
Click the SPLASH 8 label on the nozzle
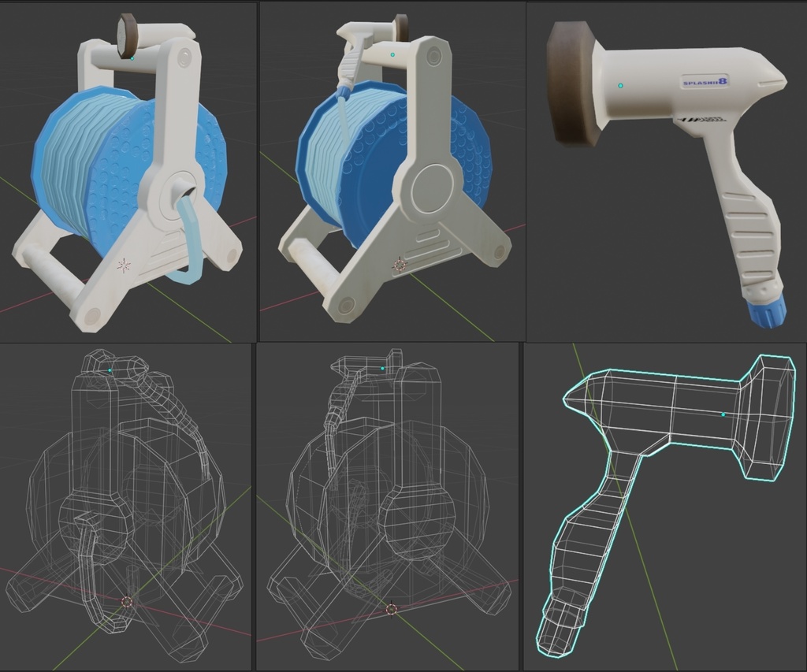(705, 82)
